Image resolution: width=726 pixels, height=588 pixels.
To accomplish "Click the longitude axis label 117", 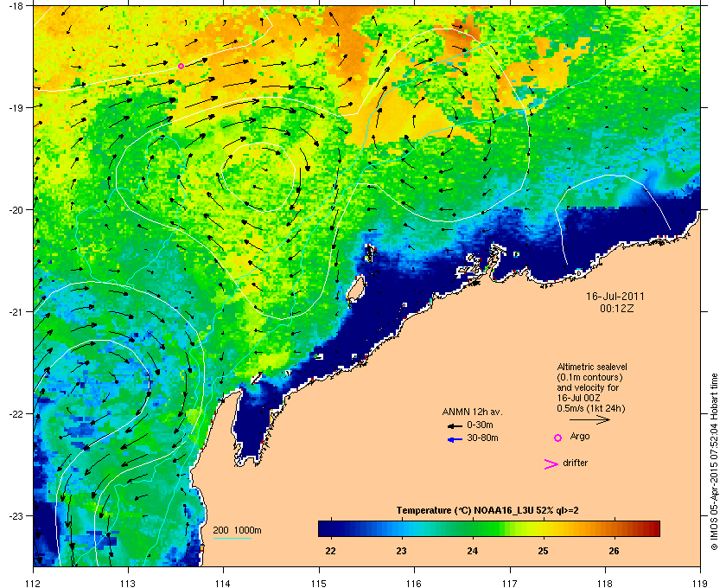I will click(510, 583).
